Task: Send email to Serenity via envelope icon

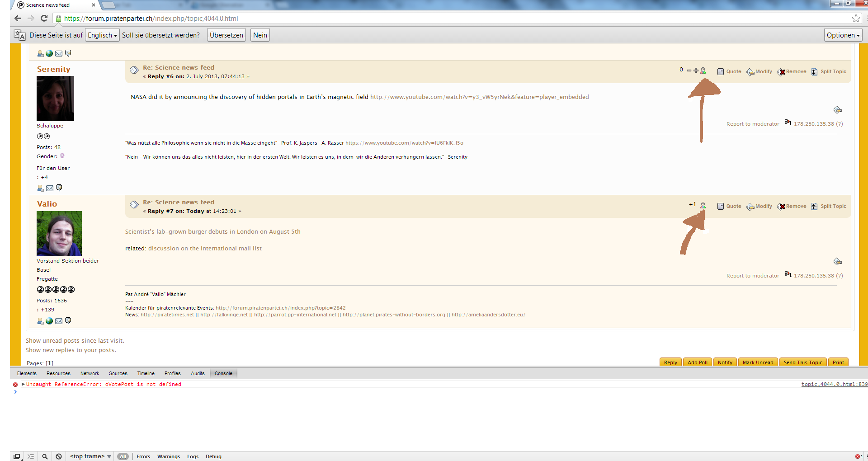Action: click(50, 188)
